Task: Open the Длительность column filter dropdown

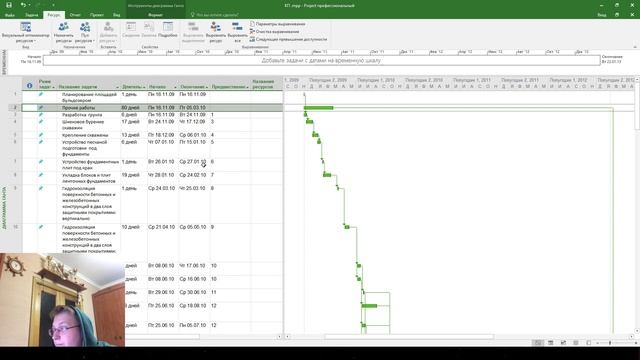Action: [144, 87]
